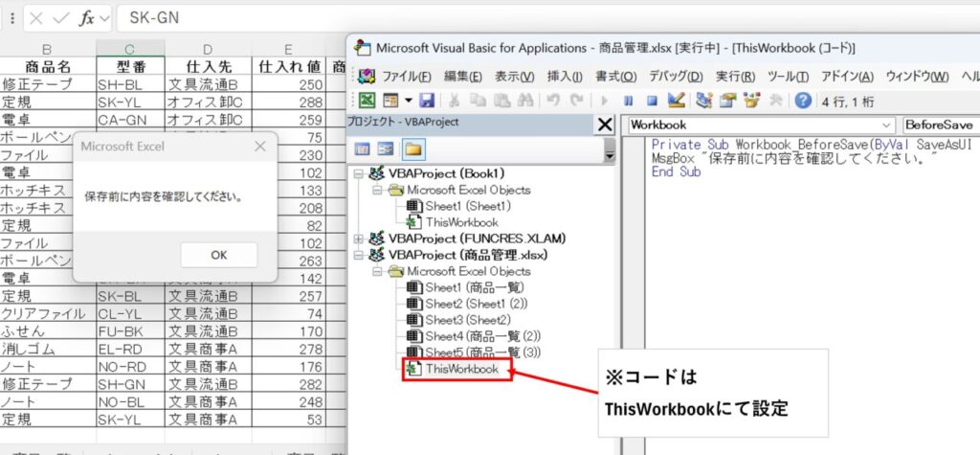Image resolution: width=980 pixels, height=455 pixels.
Task: Toggle Design Mode icon in VBA toolbar
Action: (676, 101)
